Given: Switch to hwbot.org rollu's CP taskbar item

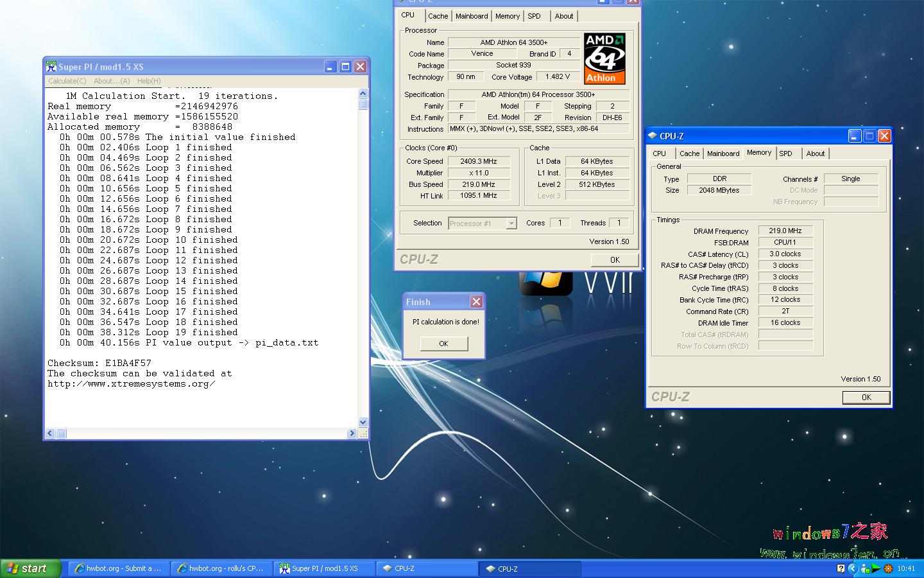Looking at the screenshot, I should (x=221, y=568).
